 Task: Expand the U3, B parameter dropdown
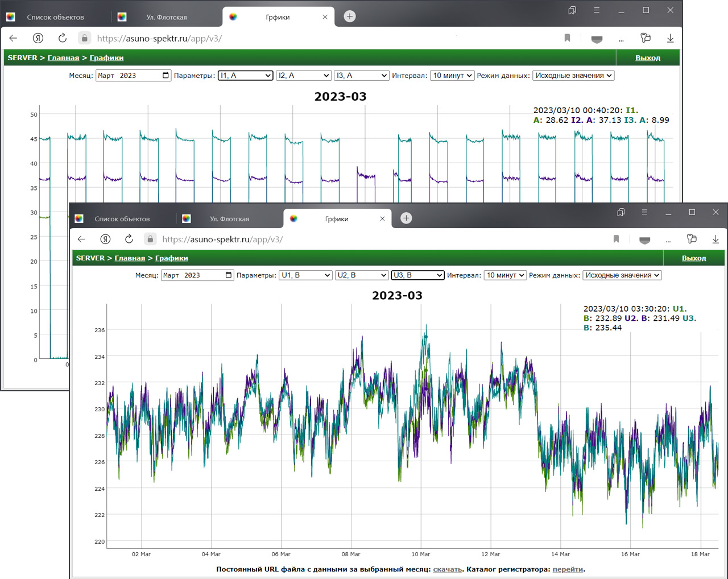418,275
